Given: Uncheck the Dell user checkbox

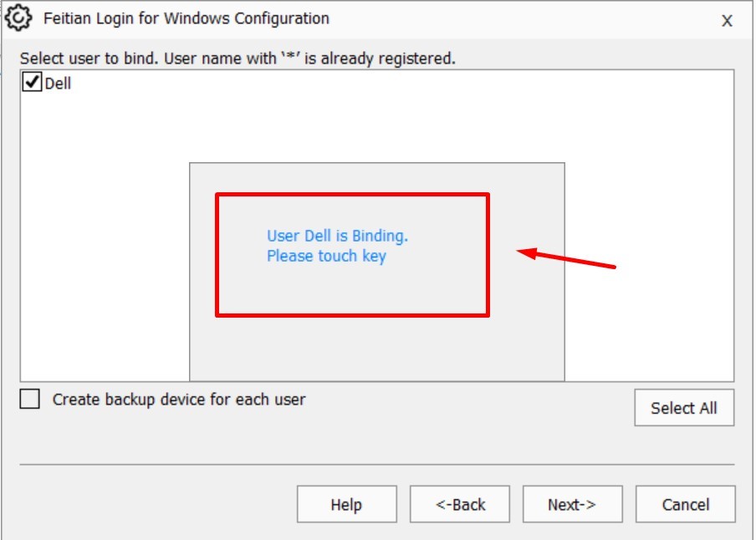Looking at the screenshot, I should point(32,83).
